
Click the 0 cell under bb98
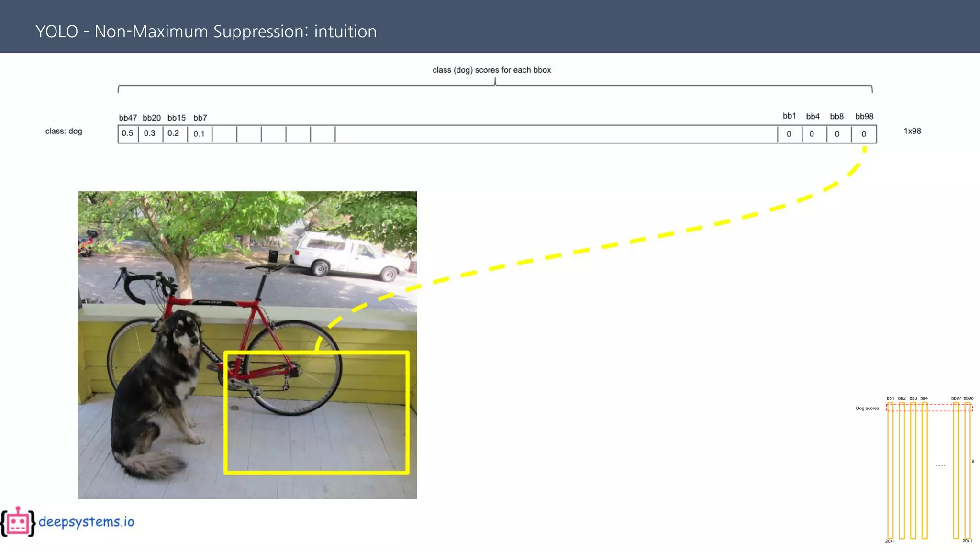[864, 134]
